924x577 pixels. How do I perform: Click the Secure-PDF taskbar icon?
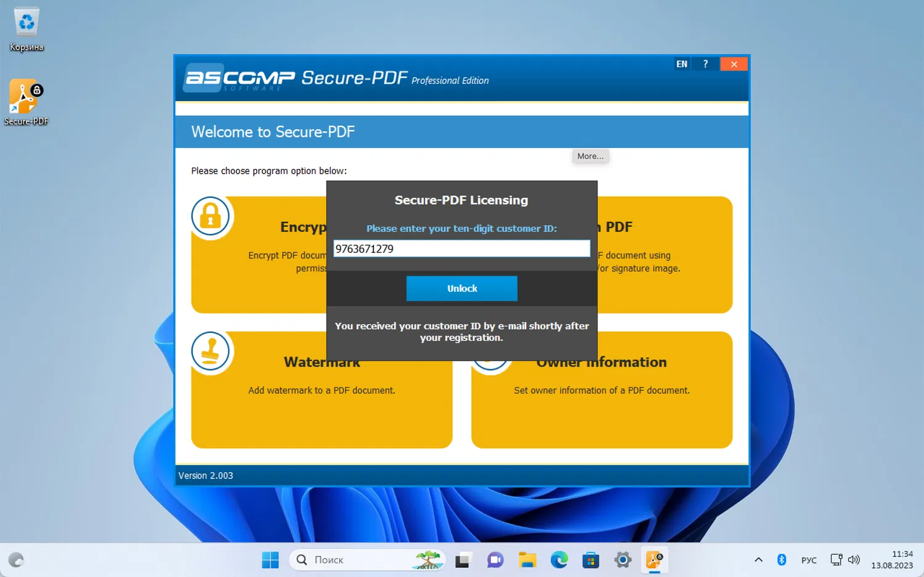(655, 560)
